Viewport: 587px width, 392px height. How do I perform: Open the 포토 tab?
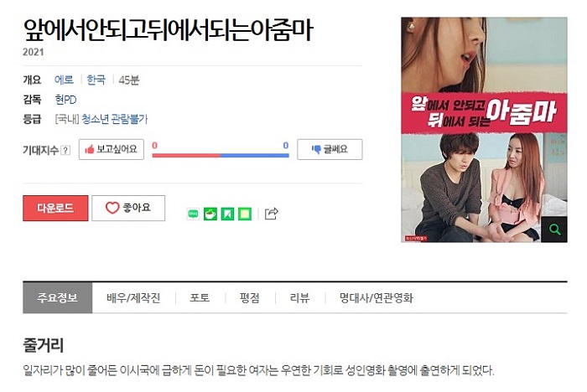[x=200, y=298]
